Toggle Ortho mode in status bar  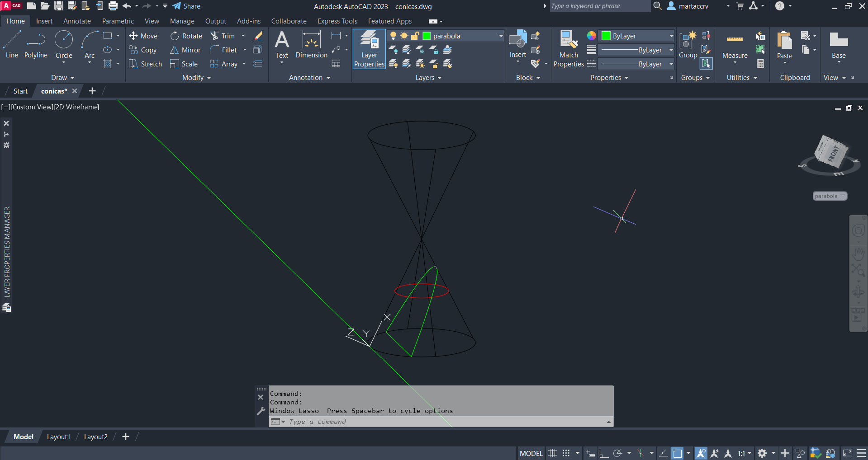coord(604,453)
